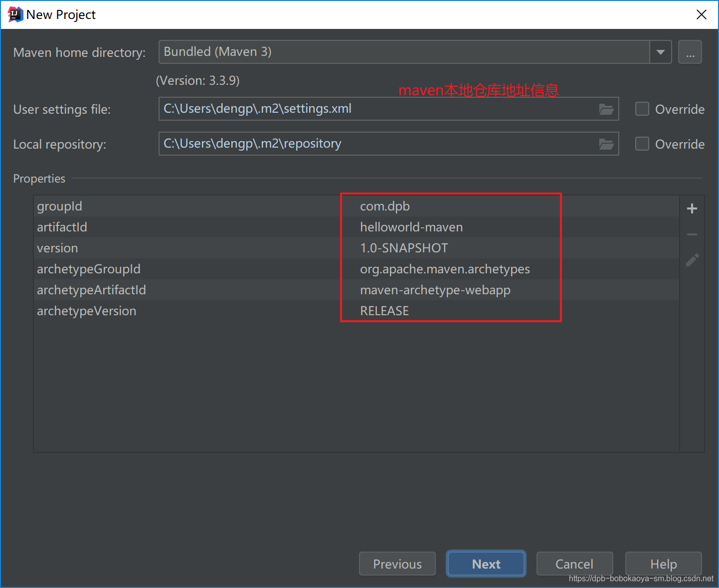Expand the Maven home directory dropdown arrow
The width and height of the screenshot is (719, 588).
pyautogui.click(x=661, y=52)
